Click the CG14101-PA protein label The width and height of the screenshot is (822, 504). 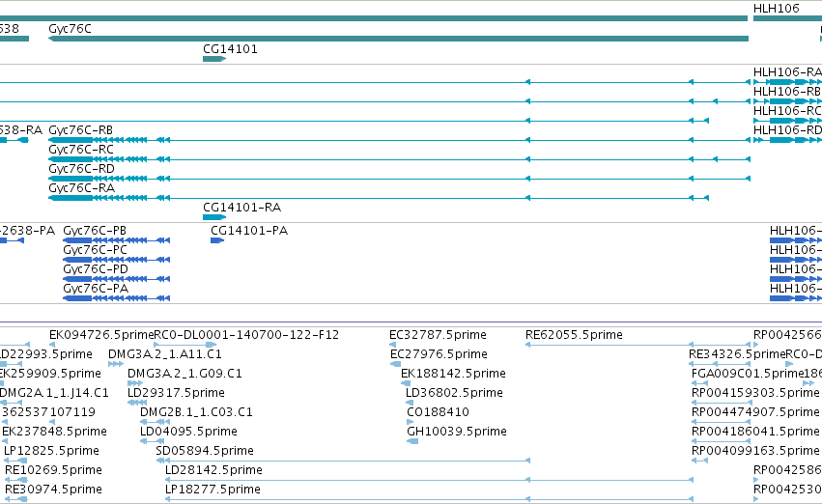click(249, 231)
